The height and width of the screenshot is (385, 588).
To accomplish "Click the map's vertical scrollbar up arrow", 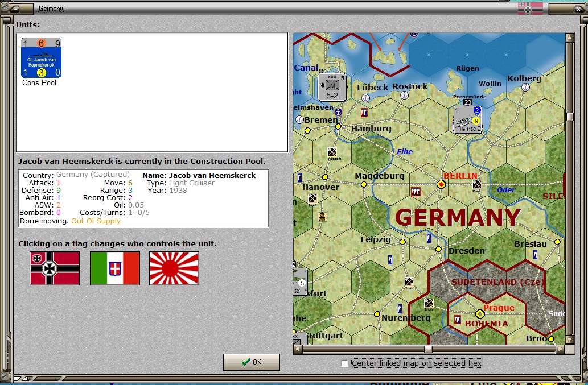I will [570, 37].
